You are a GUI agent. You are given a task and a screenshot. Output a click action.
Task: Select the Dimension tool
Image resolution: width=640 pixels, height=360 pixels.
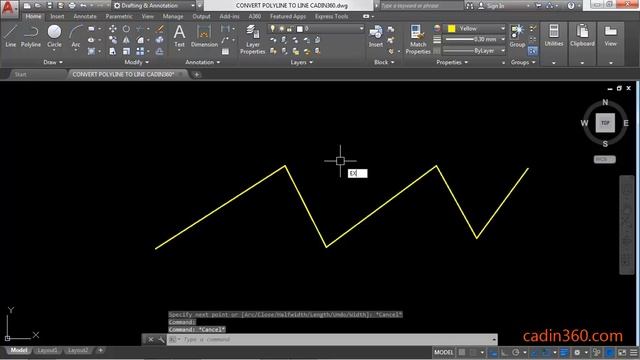tap(204, 36)
